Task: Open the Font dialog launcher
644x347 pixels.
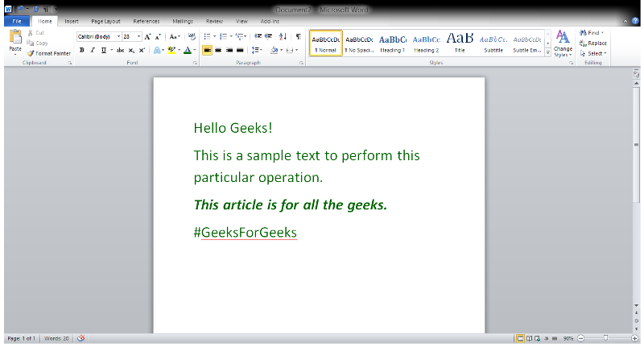Action: (x=195, y=63)
